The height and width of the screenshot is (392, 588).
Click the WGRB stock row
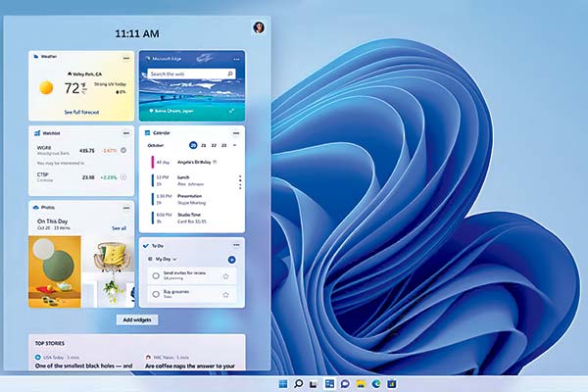click(x=81, y=150)
